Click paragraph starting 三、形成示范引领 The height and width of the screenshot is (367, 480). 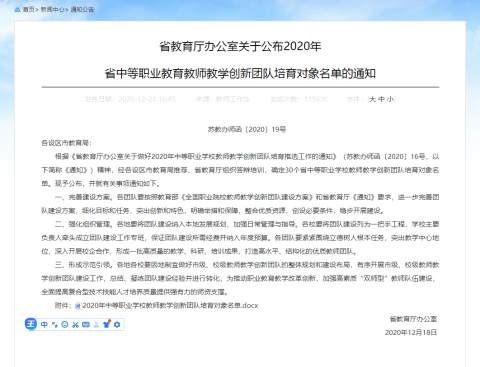240,278
